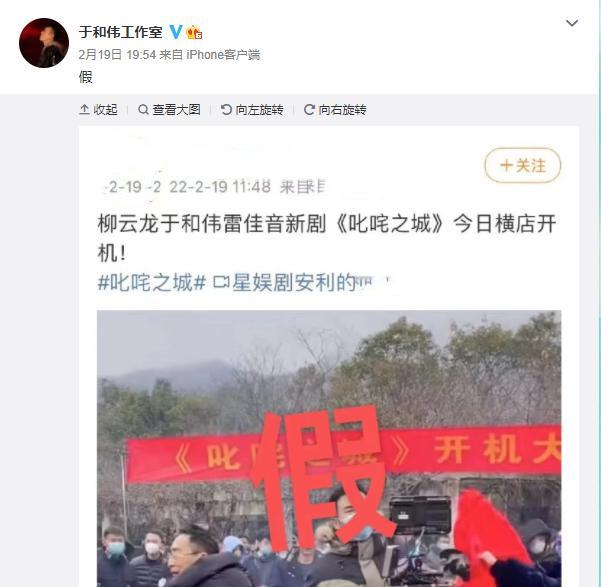
Task: Click the video camera icon before 星娱剧安利
Action: click(x=221, y=283)
